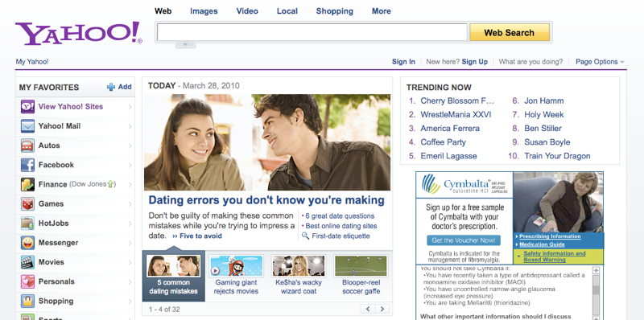This screenshot has width=644, height=320.
Task: Select the Web search tab
Action: click(x=163, y=11)
